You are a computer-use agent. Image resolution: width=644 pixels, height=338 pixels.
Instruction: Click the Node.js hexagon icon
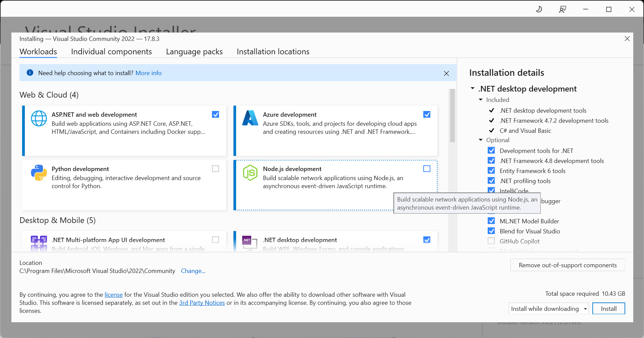click(x=250, y=173)
